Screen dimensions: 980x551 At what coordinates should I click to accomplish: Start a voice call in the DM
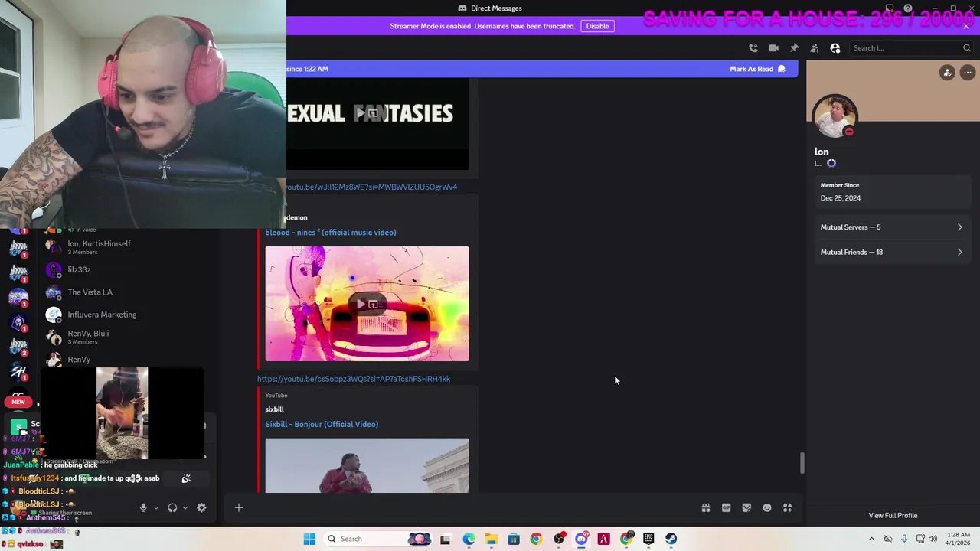[753, 48]
